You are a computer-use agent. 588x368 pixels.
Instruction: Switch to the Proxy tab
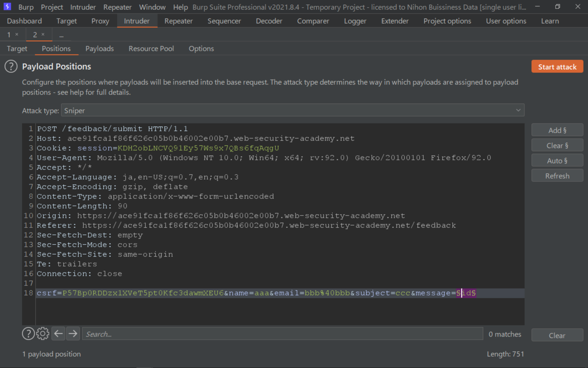pyautogui.click(x=100, y=21)
